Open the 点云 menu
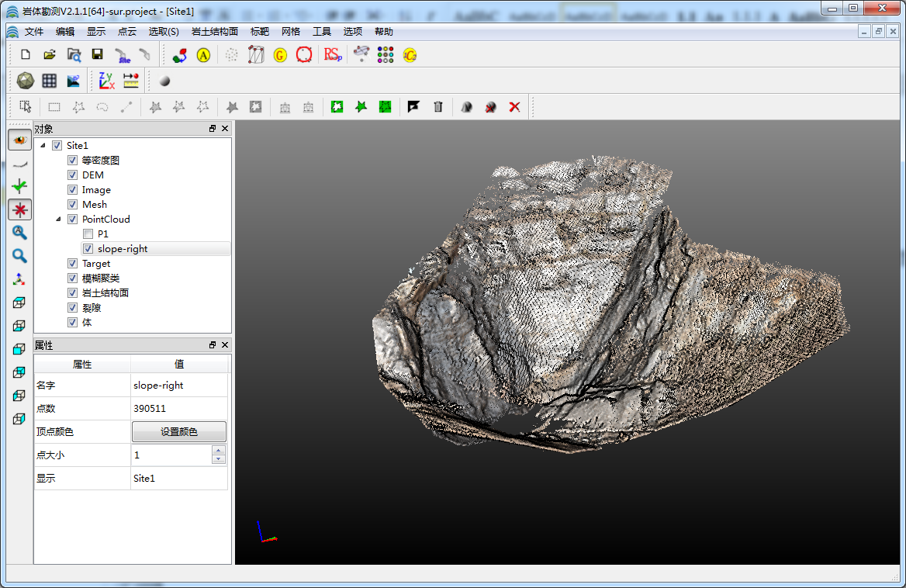The width and height of the screenshot is (906, 588). [126, 32]
